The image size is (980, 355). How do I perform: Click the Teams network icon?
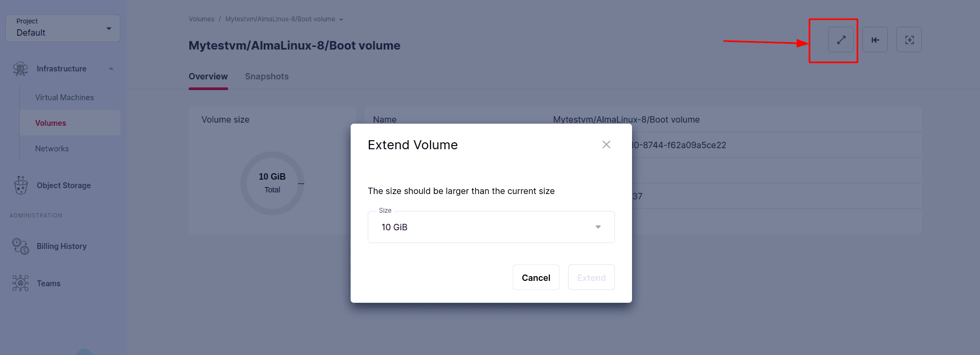[x=20, y=283]
